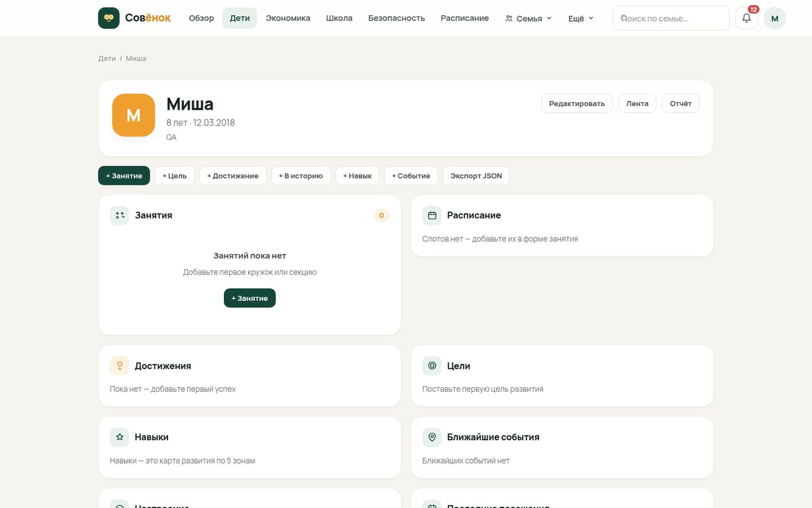The image size is (812, 508).
Task: Open the Отчёт report
Action: (681, 104)
